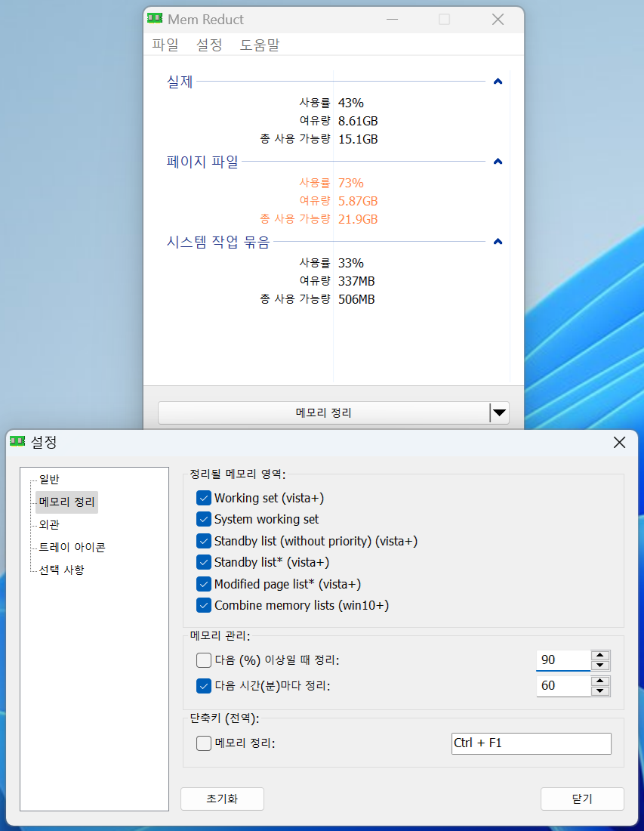Click the Mem Reduct app icon in title bar

point(155,19)
